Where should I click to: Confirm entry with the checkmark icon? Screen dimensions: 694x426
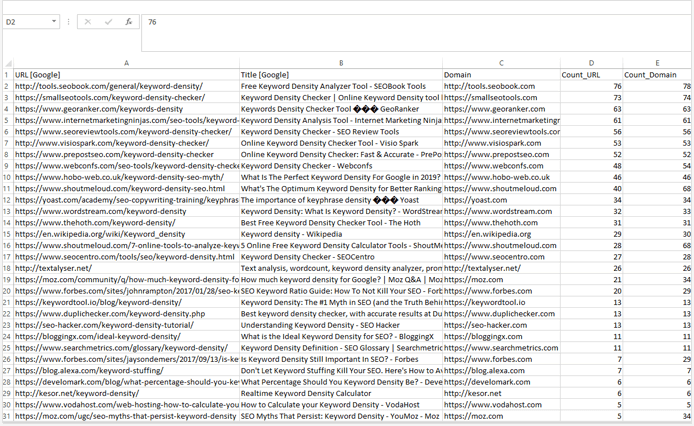(108, 22)
